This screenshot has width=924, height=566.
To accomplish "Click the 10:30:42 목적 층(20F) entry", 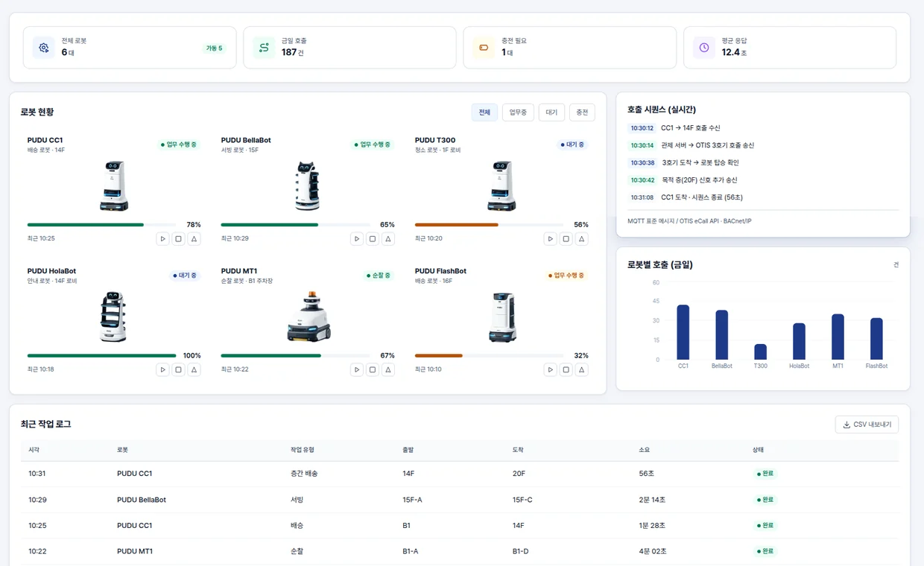I will pos(764,180).
